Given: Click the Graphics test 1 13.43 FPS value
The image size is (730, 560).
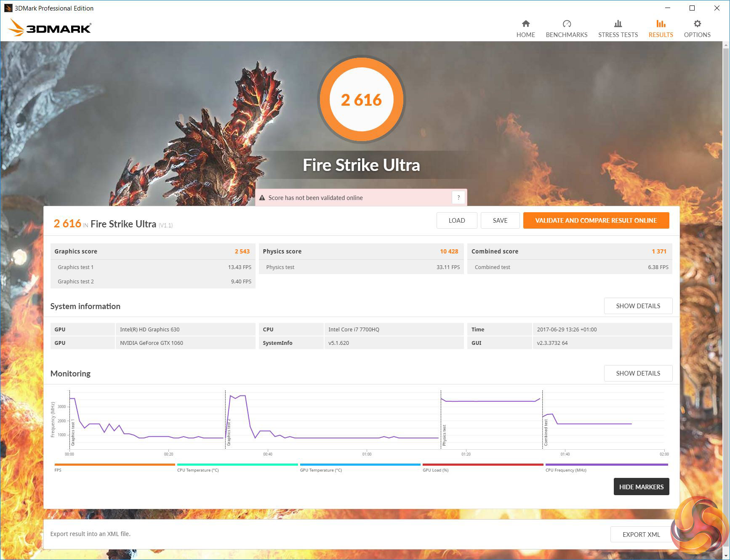Looking at the screenshot, I should tap(240, 267).
